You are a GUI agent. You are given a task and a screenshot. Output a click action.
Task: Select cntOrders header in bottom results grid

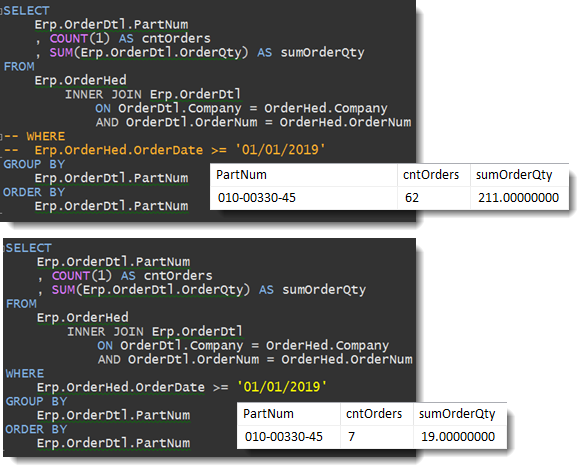pos(374,414)
